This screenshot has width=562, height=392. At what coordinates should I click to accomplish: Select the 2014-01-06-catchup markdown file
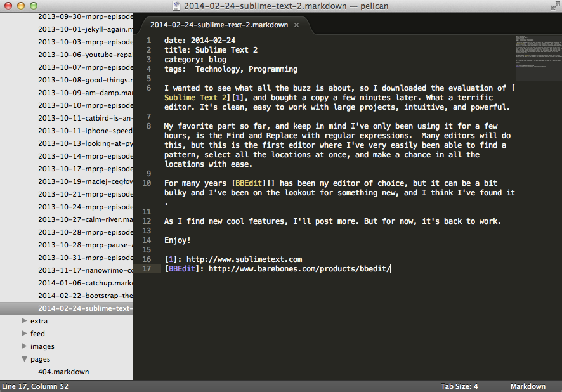pyautogui.click(x=85, y=283)
